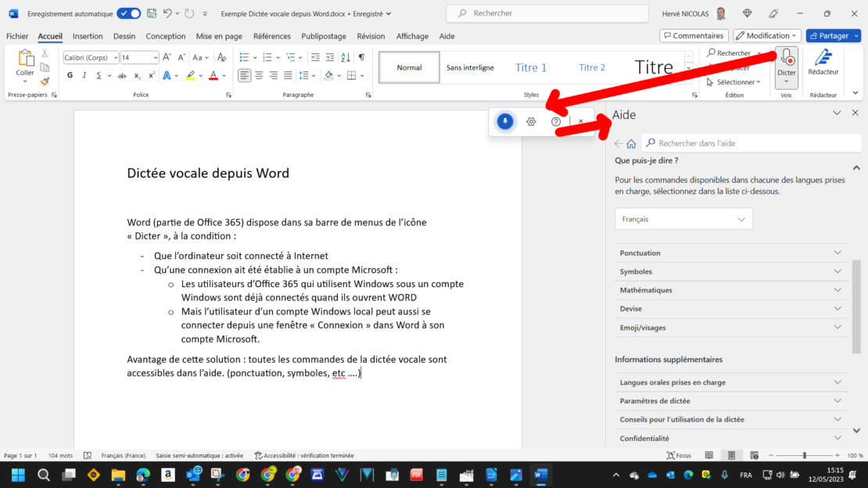Click the dictation microphone in floating toolbar

click(504, 121)
